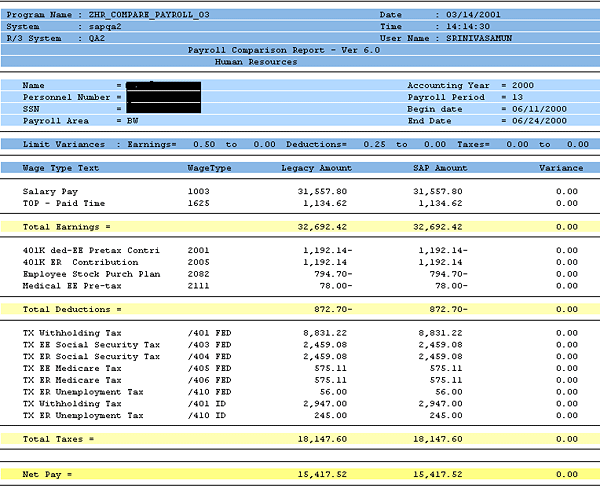
Task: Click the Wage Type Text column header
Action: click(61, 168)
